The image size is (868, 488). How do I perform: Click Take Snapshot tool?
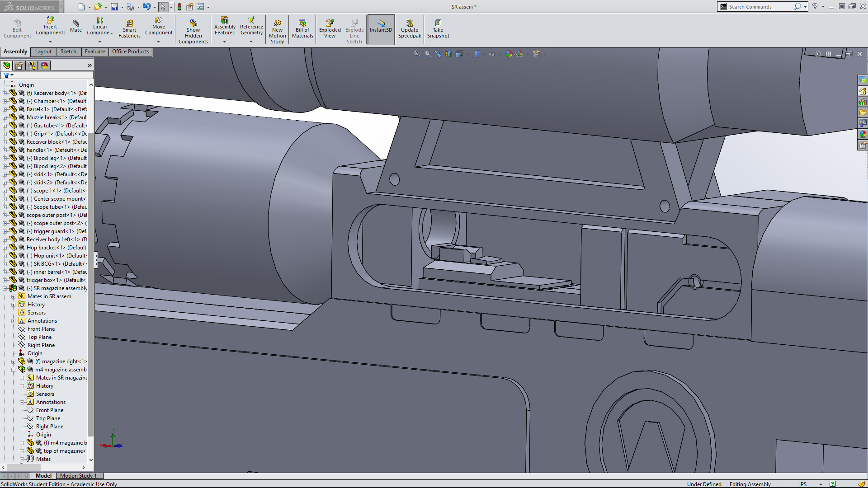click(438, 29)
